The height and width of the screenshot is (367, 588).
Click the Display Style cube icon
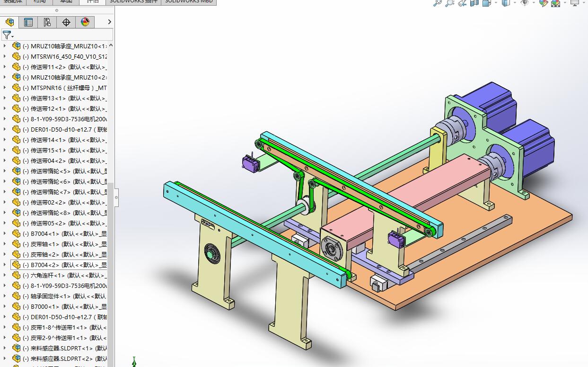tap(506, 3)
